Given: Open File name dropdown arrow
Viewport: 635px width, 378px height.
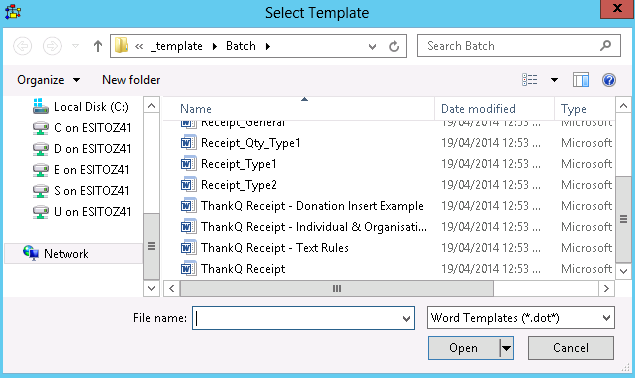Looking at the screenshot, I should pyautogui.click(x=406, y=318).
